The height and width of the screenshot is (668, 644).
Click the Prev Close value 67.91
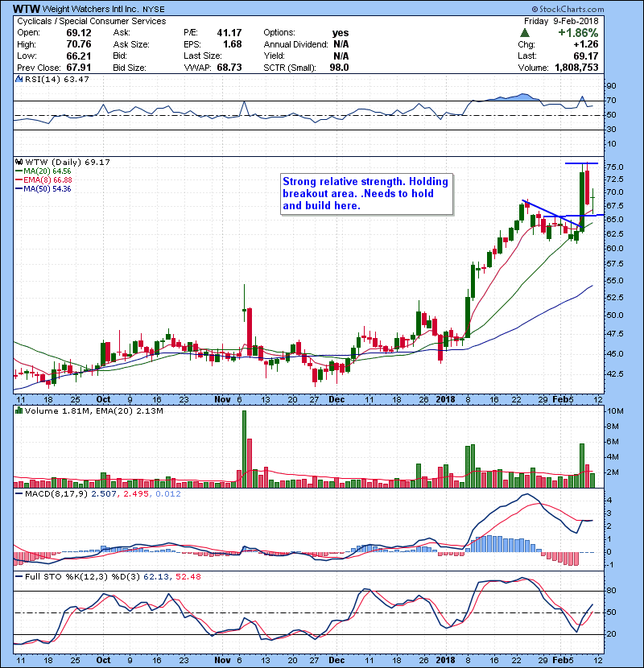coord(79,68)
